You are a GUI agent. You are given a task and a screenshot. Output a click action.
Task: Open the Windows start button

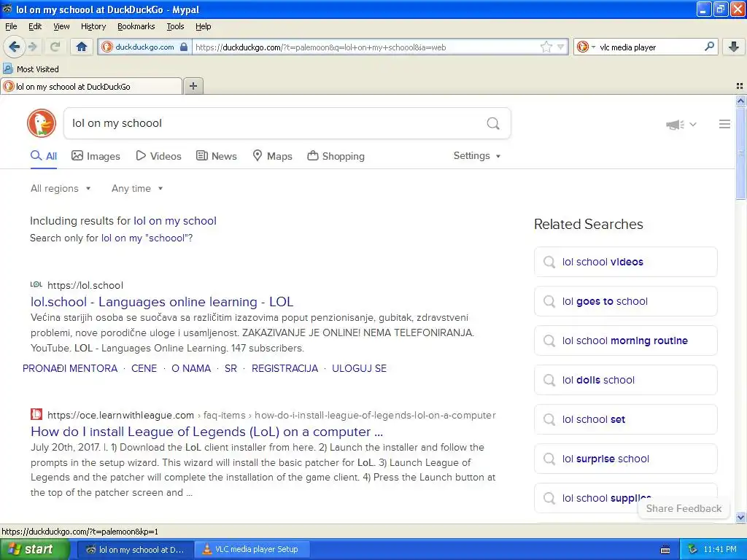click(x=34, y=550)
